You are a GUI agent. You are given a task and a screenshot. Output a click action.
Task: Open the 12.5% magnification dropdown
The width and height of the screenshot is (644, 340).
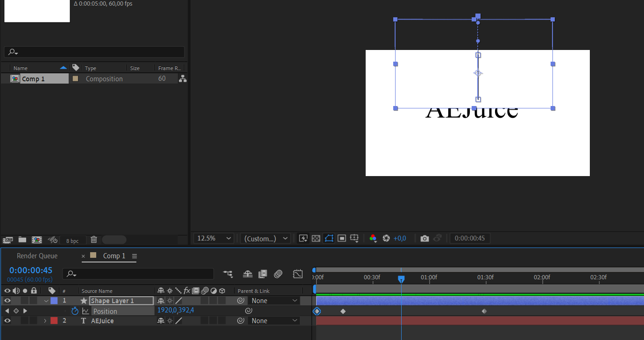click(213, 239)
